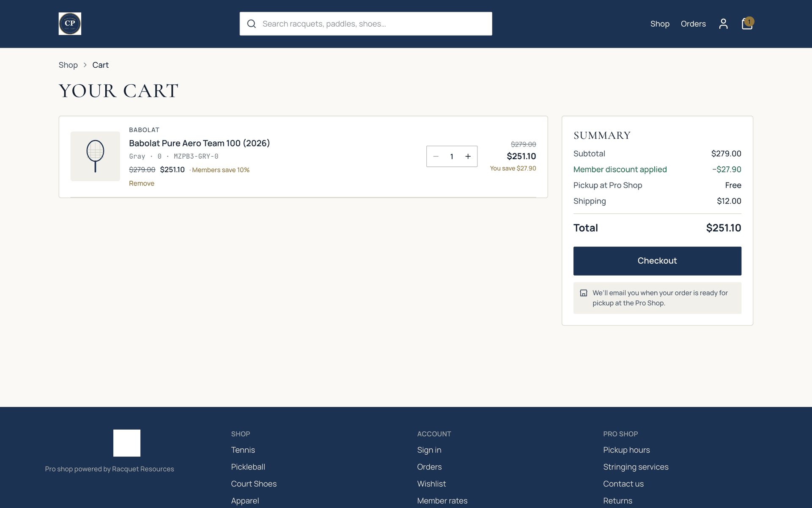The width and height of the screenshot is (812, 508).
Task: Click the You save $27.90 text
Action: (x=513, y=168)
